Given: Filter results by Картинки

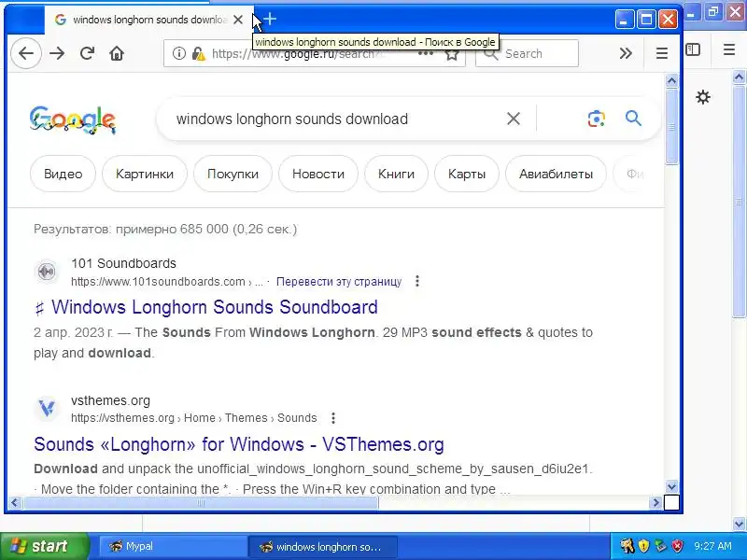Looking at the screenshot, I should click(145, 174).
